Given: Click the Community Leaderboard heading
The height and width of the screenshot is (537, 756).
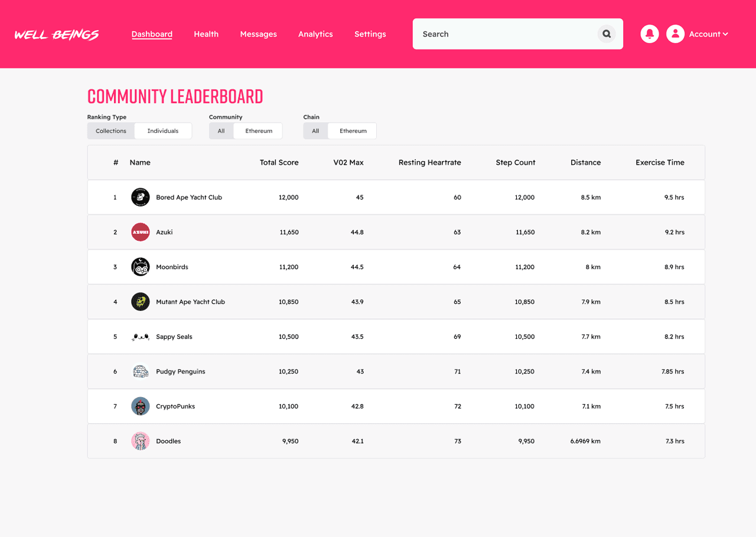Looking at the screenshot, I should tap(175, 96).
